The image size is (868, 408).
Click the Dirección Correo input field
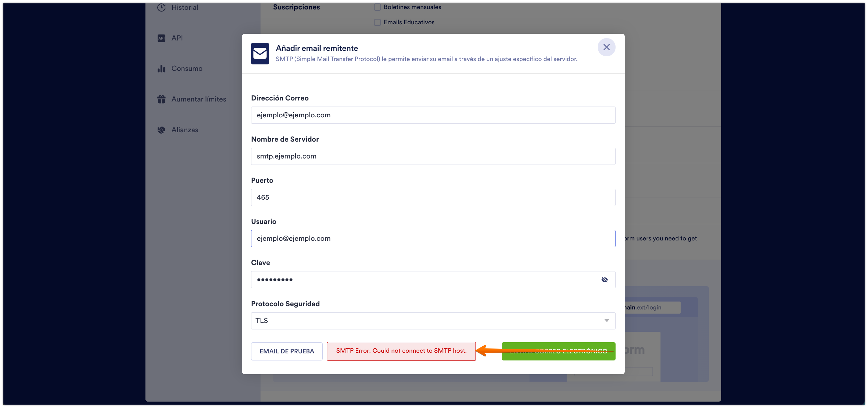[x=433, y=115]
